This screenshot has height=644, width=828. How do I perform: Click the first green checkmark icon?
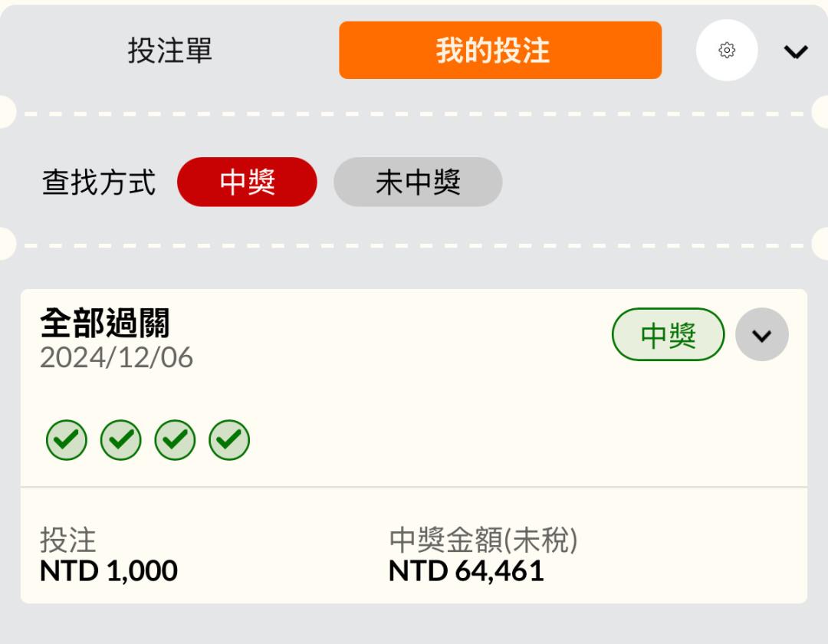67,440
